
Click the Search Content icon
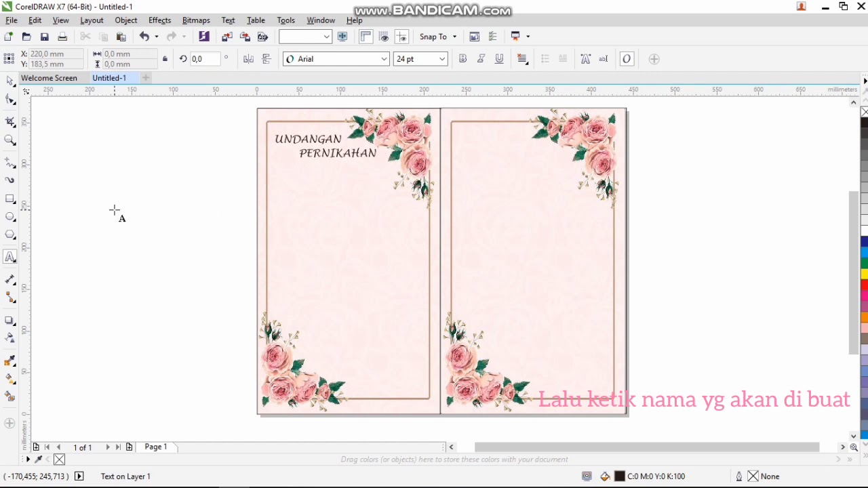click(x=204, y=37)
